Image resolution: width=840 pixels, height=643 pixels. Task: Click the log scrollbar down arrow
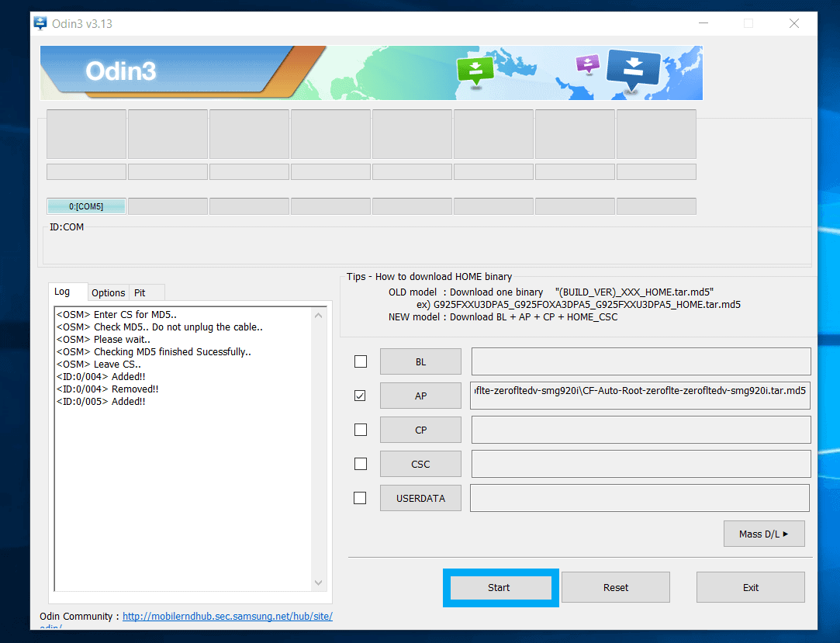pos(319,583)
